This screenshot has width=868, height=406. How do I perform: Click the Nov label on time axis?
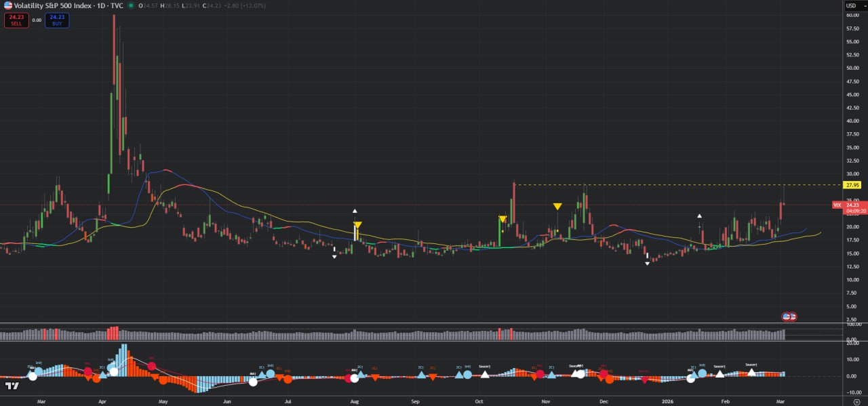[546, 402]
